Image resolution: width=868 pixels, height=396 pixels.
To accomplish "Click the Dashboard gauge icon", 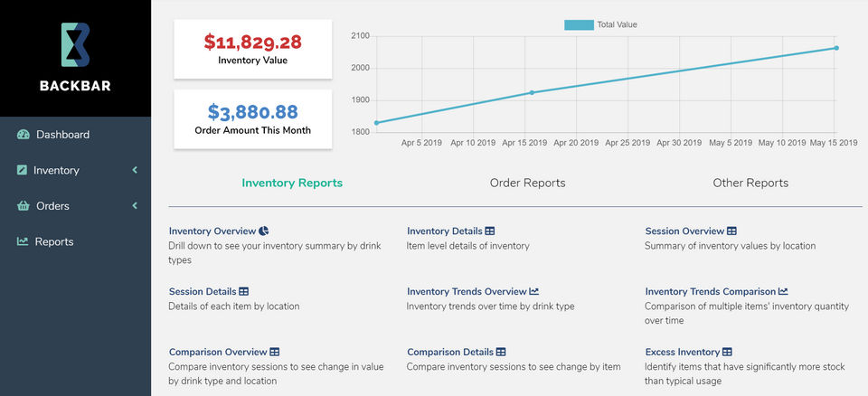I will 24,135.
